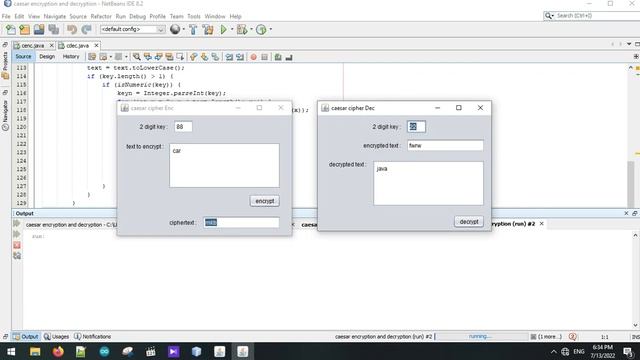This screenshot has width=640, height=360.
Task: Re-run the output using top green arrow icon
Action: pos(17,224)
